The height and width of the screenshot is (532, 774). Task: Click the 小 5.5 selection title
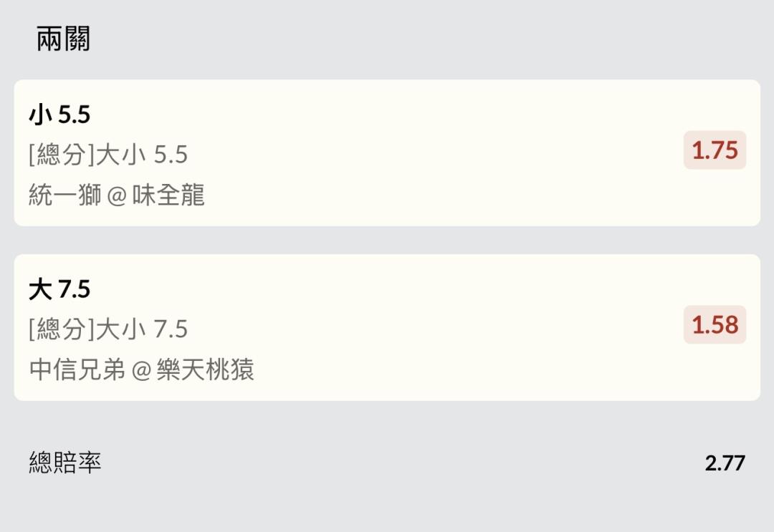click(59, 115)
